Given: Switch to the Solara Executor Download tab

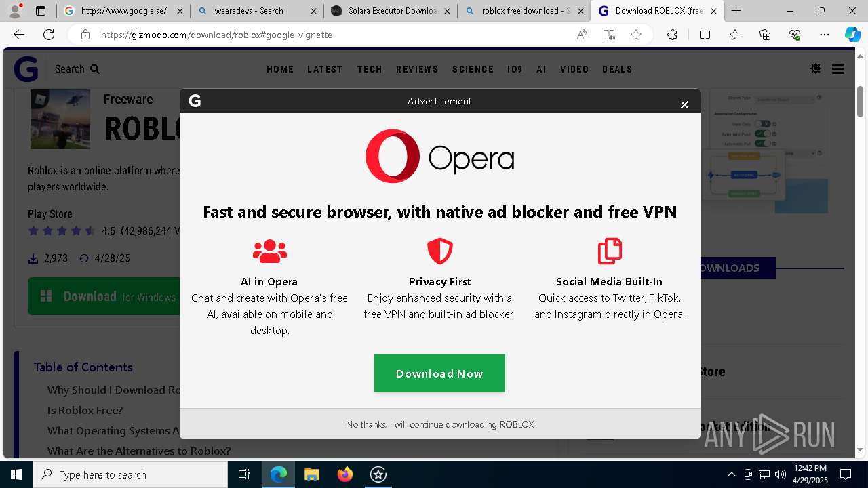Looking at the screenshot, I should coord(391,11).
